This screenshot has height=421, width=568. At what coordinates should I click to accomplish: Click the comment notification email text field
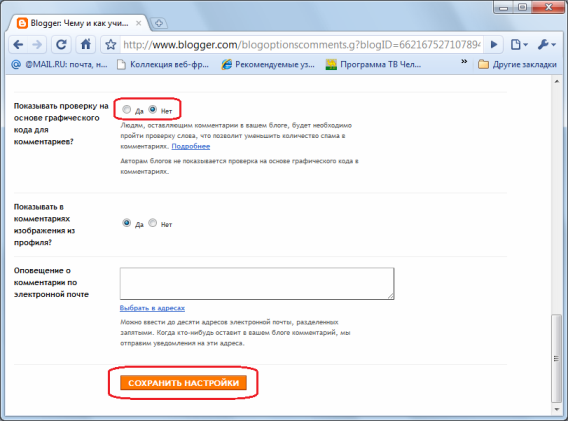pos(257,284)
